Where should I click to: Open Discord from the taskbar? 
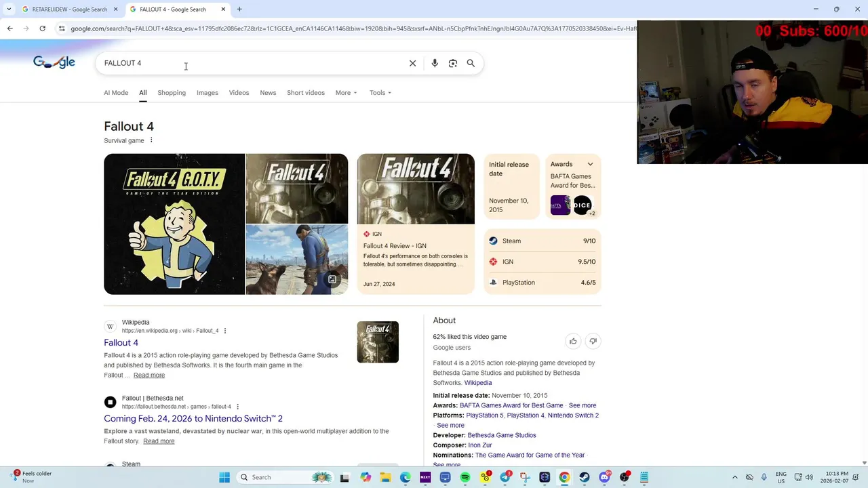pyautogui.click(x=604, y=477)
